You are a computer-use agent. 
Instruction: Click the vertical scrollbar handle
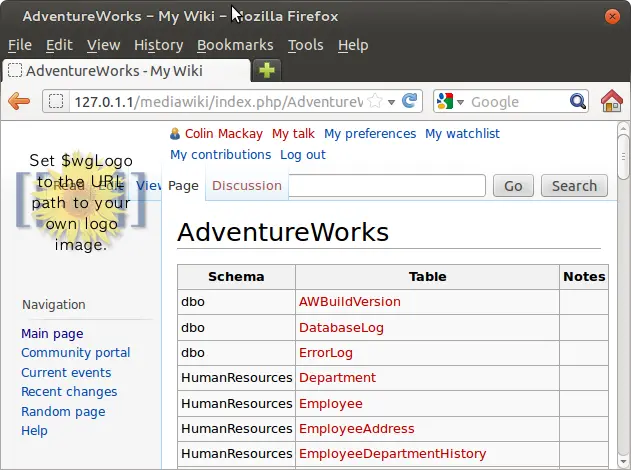623,157
